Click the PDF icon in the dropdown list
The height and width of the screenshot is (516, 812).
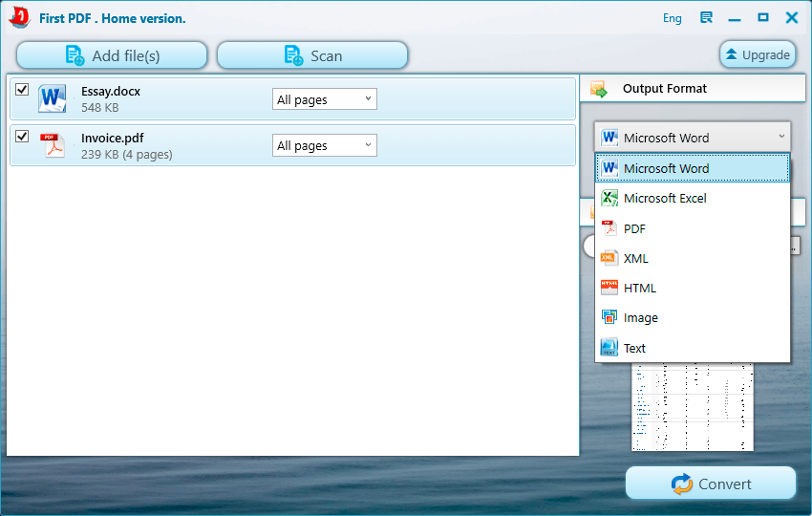[x=609, y=228]
